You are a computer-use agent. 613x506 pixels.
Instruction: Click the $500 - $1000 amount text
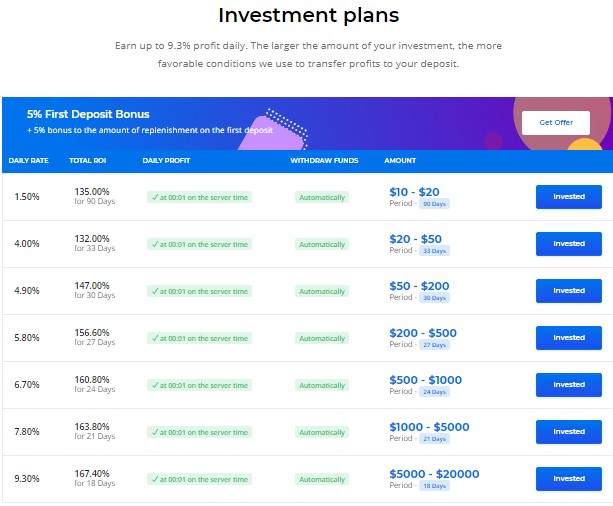(425, 380)
